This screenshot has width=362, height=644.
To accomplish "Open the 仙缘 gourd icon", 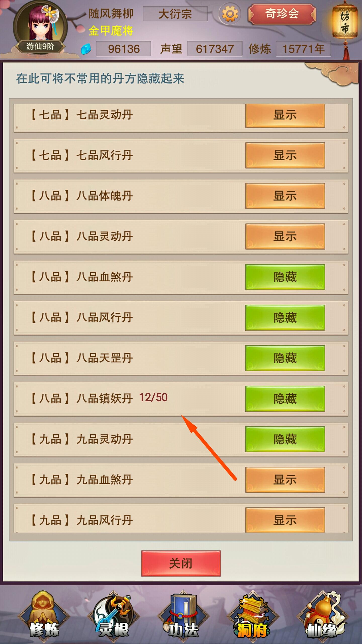I will [323, 615].
